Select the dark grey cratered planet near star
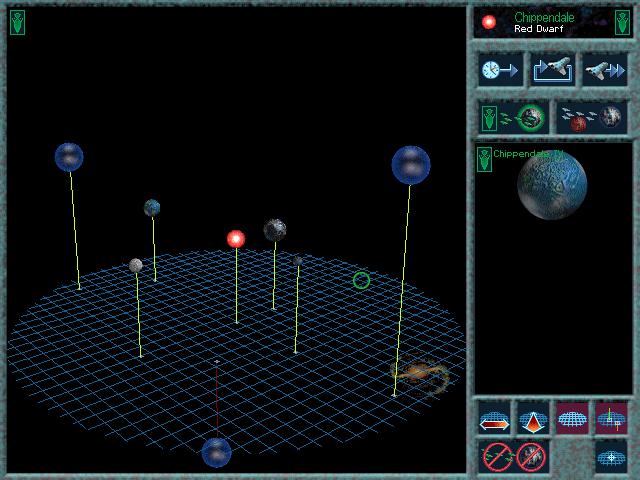640x480 pixels. click(x=275, y=230)
